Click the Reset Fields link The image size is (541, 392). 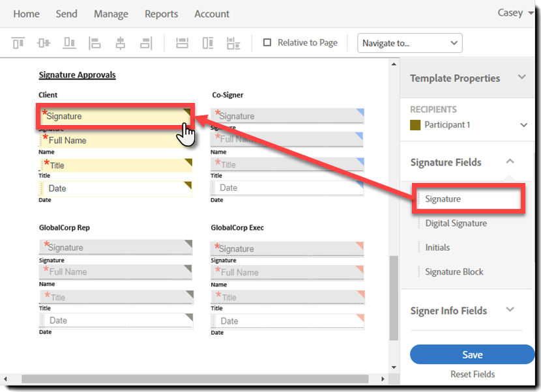coord(473,374)
